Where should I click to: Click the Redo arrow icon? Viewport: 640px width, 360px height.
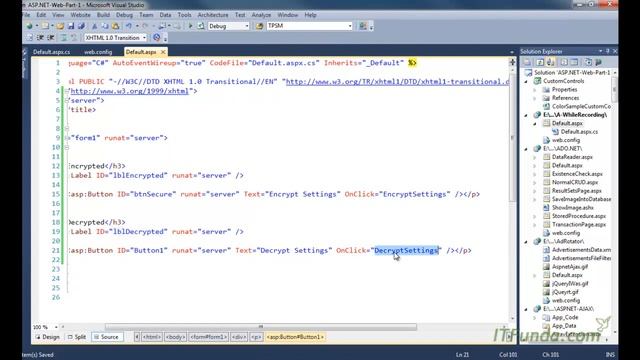click(x=145, y=26)
